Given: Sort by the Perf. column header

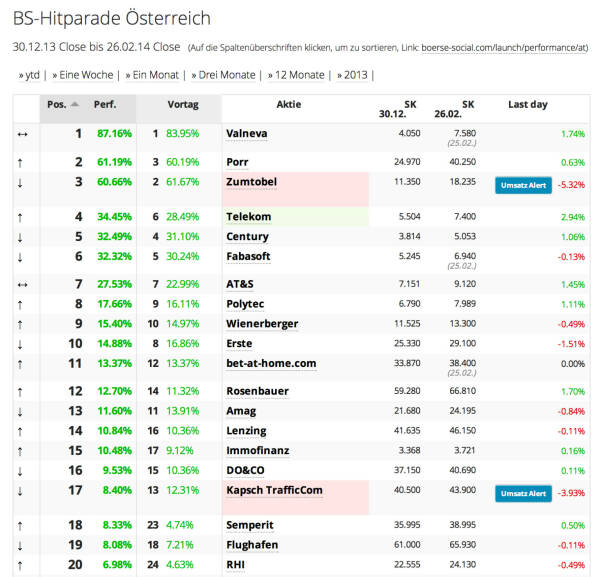Looking at the screenshot, I should click(x=105, y=104).
